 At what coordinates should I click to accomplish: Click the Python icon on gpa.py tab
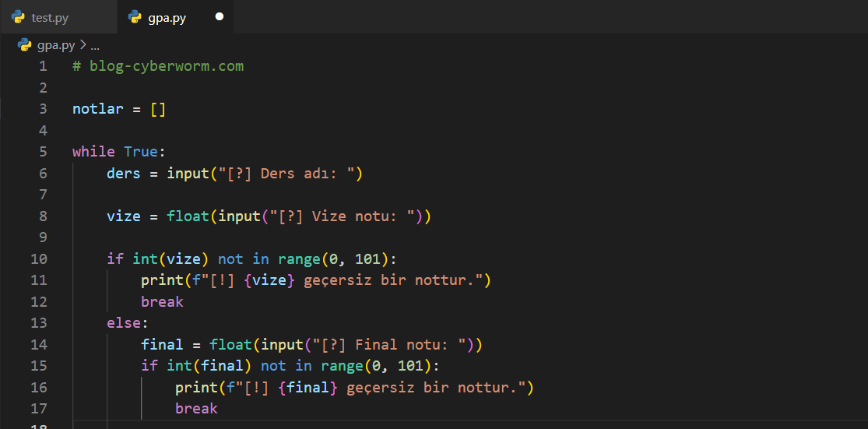(135, 17)
